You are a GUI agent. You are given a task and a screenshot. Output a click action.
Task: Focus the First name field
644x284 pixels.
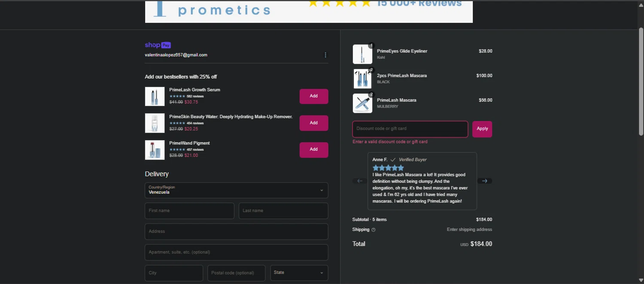tap(189, 211)
